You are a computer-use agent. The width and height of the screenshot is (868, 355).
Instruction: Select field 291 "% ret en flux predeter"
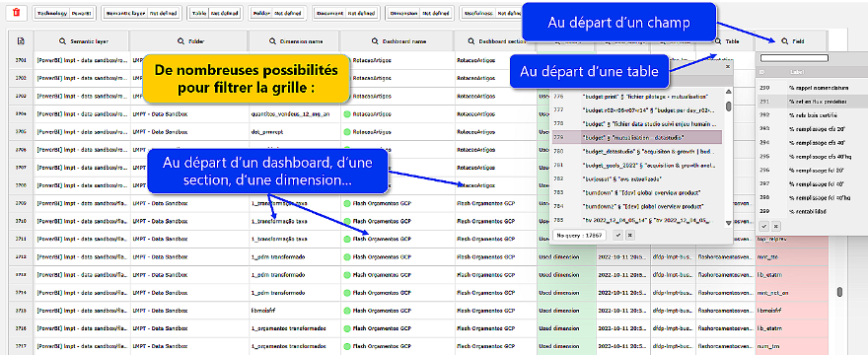coord(813,102)
